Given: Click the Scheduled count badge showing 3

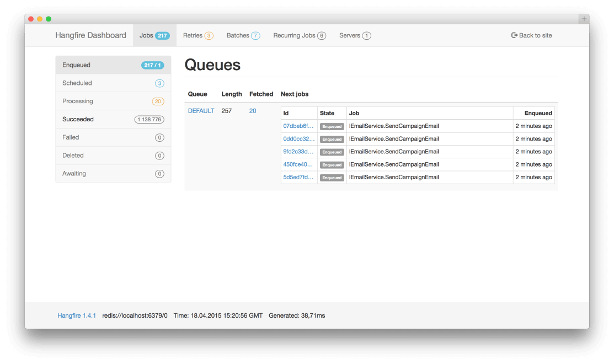Looking at the screenshot, I should (159, 83).
